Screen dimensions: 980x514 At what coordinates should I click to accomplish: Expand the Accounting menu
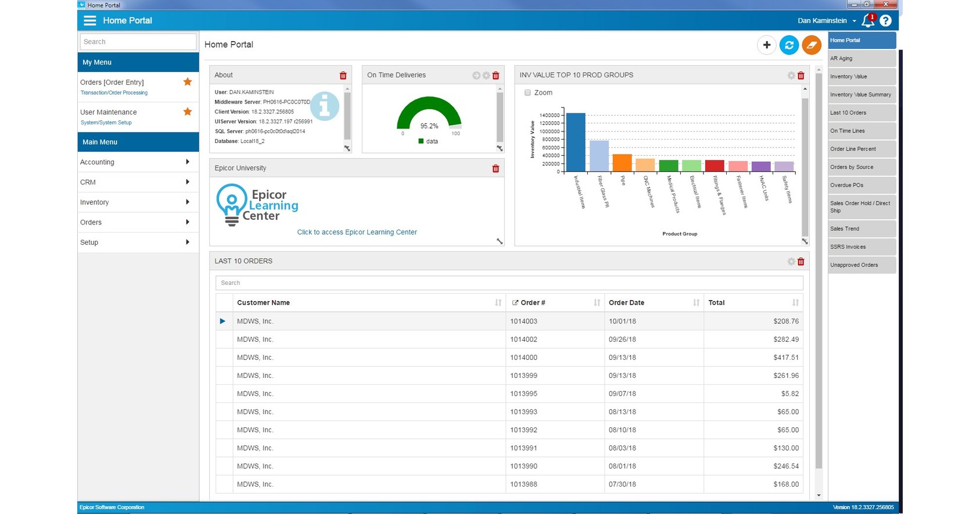(138, 162)
